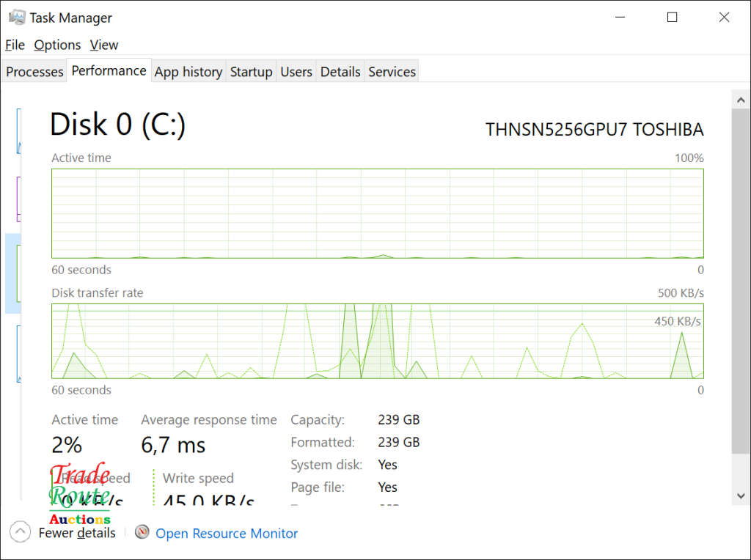Screen dimensions: 751x560
Task: Click the scrollbar down arrow
Action: coord(741,495)
